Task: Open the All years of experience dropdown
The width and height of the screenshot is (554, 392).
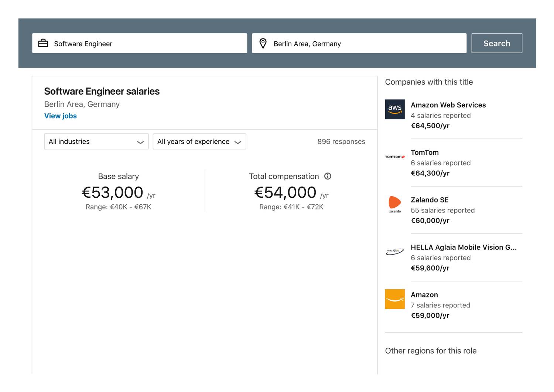Action: click(x=199, y=142)
